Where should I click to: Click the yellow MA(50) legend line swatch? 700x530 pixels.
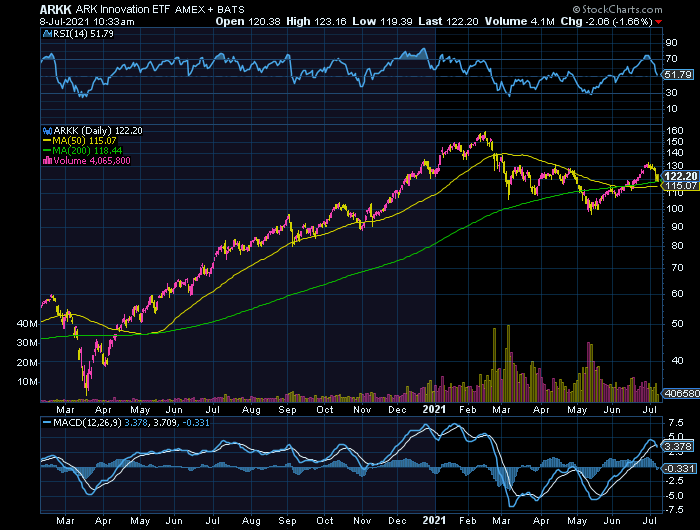(x=47, y=141)
